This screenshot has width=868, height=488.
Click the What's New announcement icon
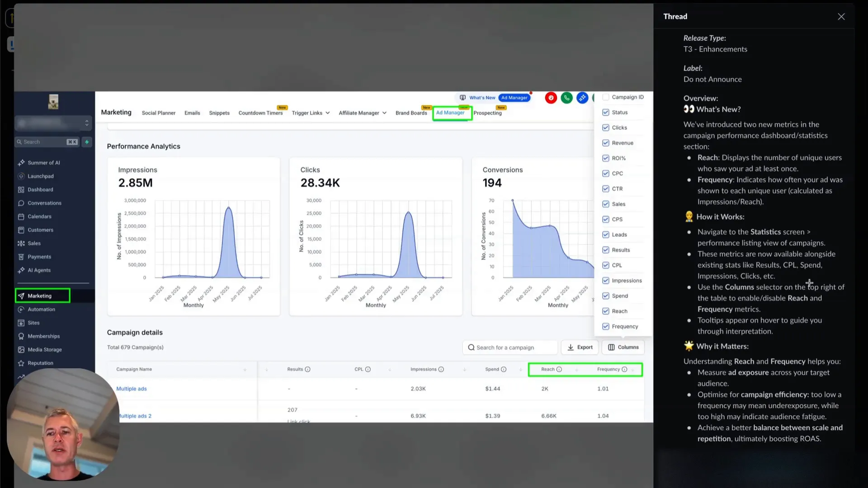click(x=462, y=98)
